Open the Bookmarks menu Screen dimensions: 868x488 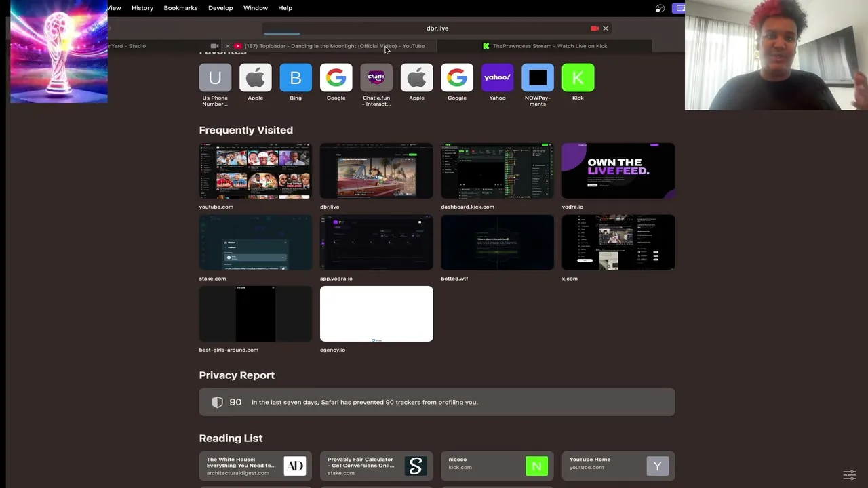point(180,8)
